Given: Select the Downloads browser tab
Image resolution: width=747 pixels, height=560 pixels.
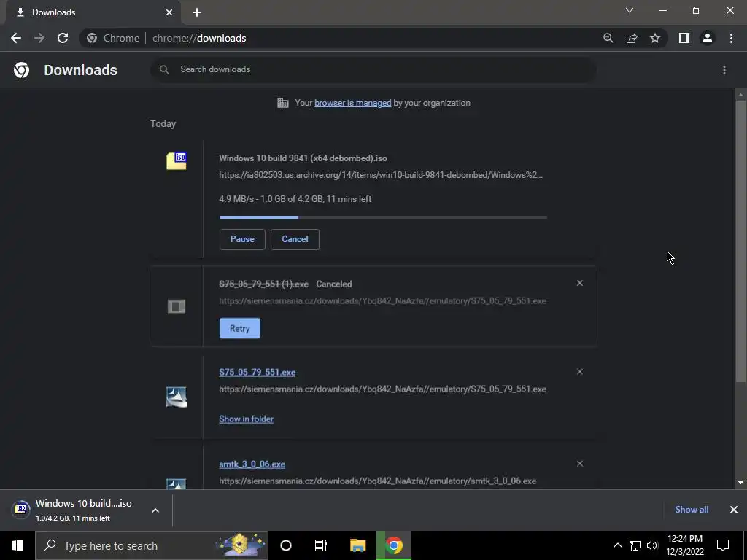Looking at the screenshot, I should point(93,12).
